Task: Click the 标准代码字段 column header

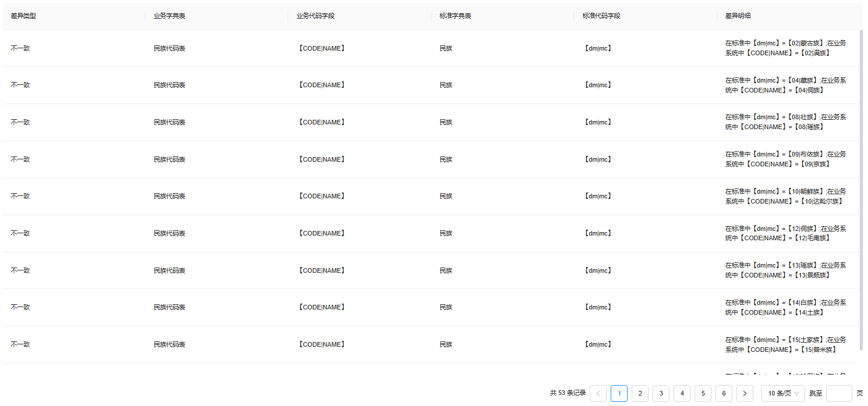Action: (x=601, y=16)
